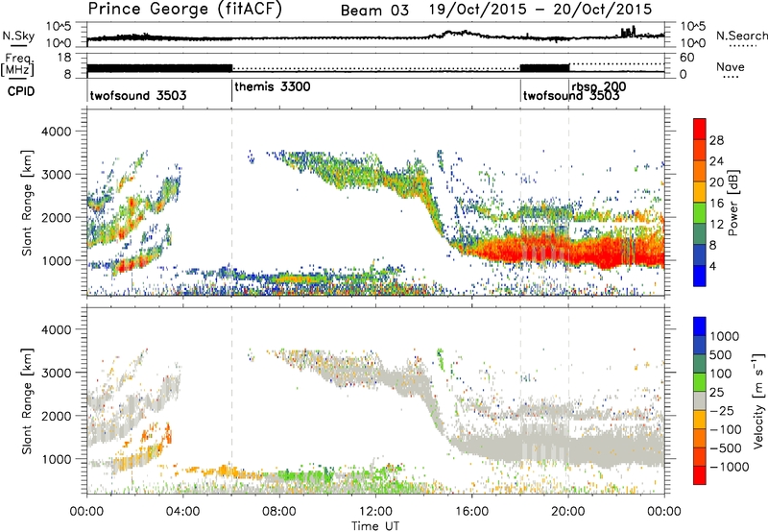Click the '20' tick on Power colorbar
The height and width of the screenshot is (532, 768).
click(716, 182)
